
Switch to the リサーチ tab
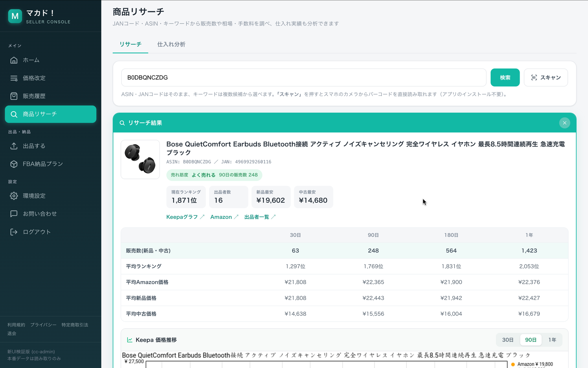point(130,45)
